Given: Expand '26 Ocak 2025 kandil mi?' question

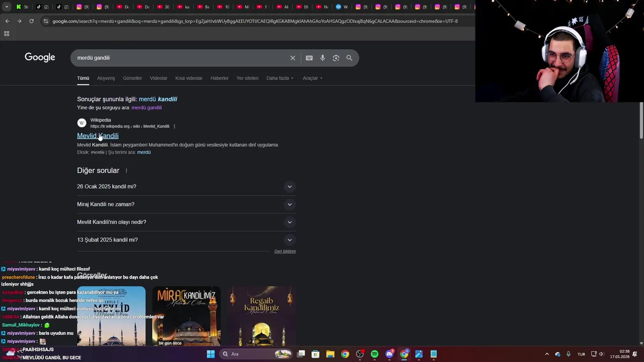Looking at the screenshot, I should coord(186,187).
